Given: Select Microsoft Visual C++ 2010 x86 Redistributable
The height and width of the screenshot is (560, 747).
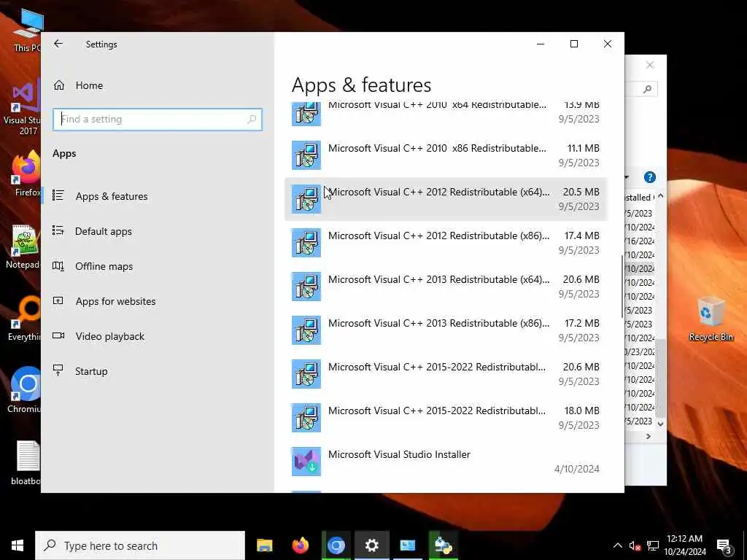Looking at the screenshot, I should pyautogui.click(x=446, y=155).
